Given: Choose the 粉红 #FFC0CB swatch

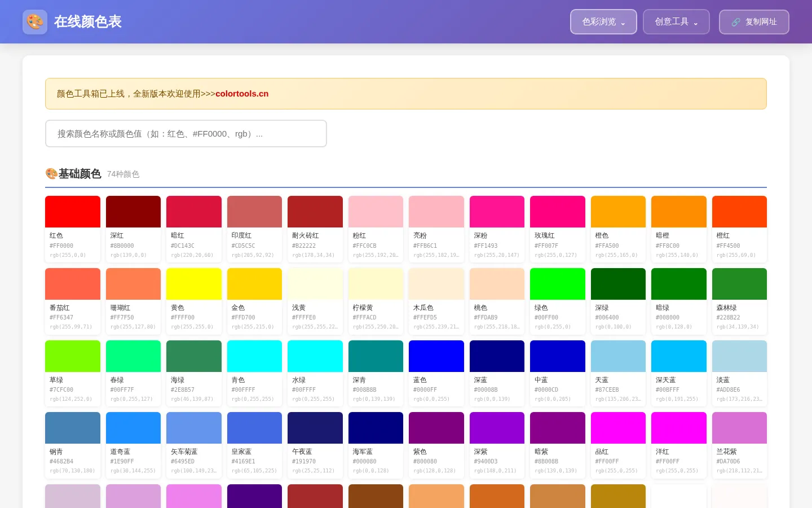Looking at the screenshot, I should tap(376, 229).
